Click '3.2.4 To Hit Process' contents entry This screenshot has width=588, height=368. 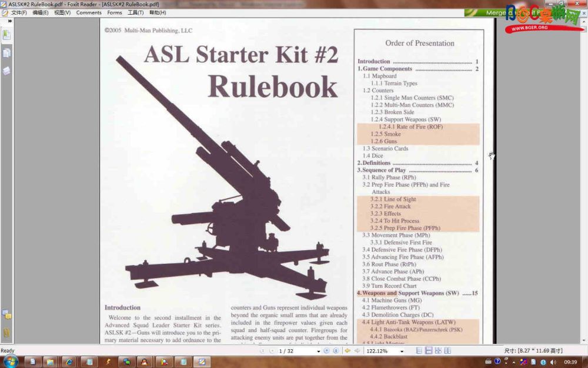pos(395,221)
